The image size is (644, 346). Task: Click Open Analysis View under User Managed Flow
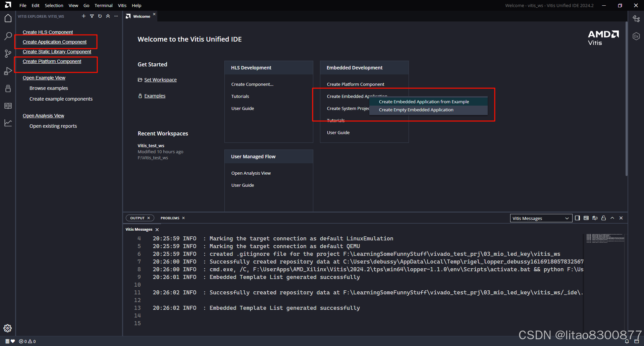pyautogui.click(x=251, y=173)
